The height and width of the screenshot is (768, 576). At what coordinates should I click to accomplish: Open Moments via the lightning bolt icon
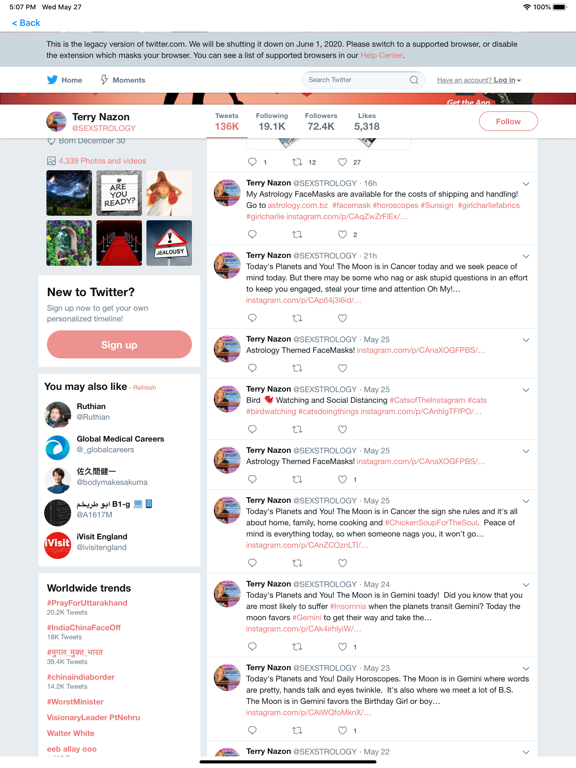[104, 80]
